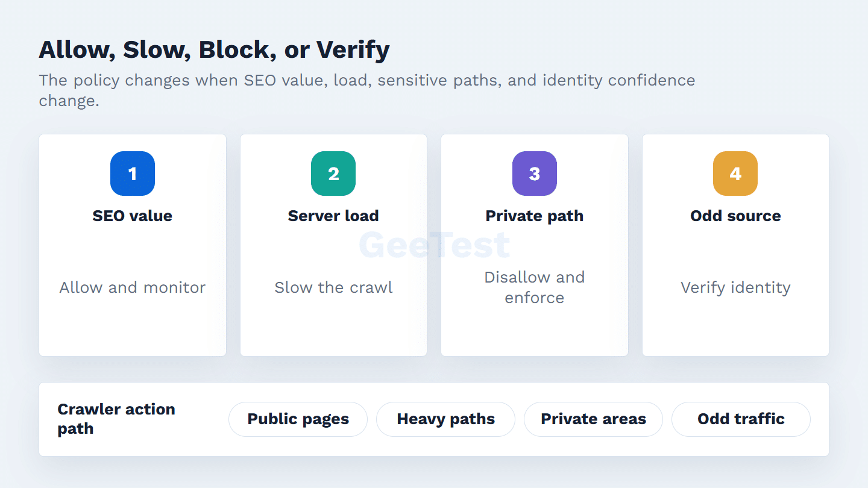868x488 pixels.
Task: Click the Private path heading
Action: point(535,216)
